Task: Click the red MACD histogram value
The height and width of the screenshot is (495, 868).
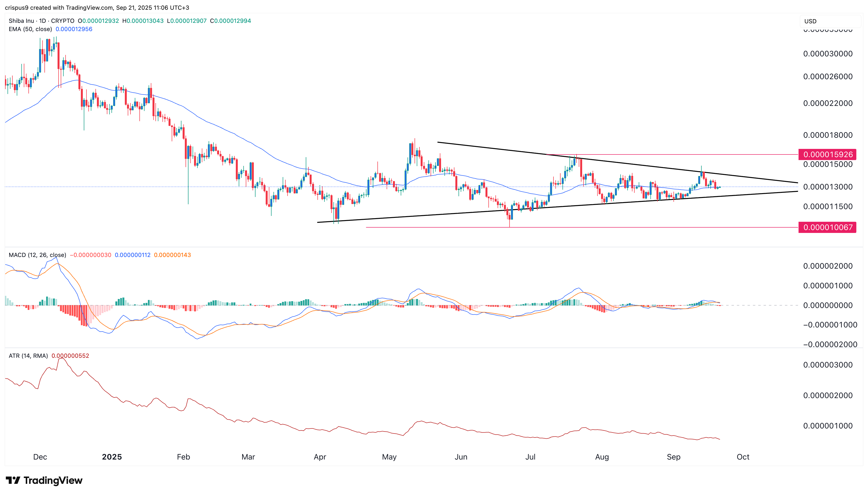Action: [x=90, y=255]
